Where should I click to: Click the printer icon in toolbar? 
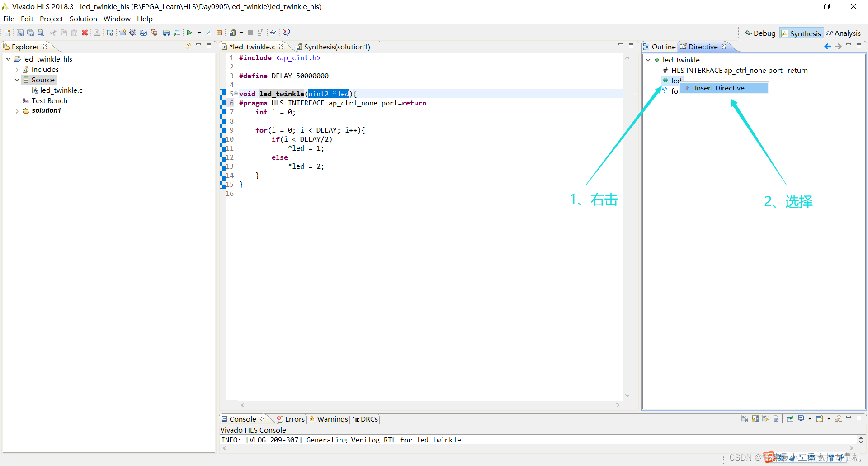click(97, 33)
